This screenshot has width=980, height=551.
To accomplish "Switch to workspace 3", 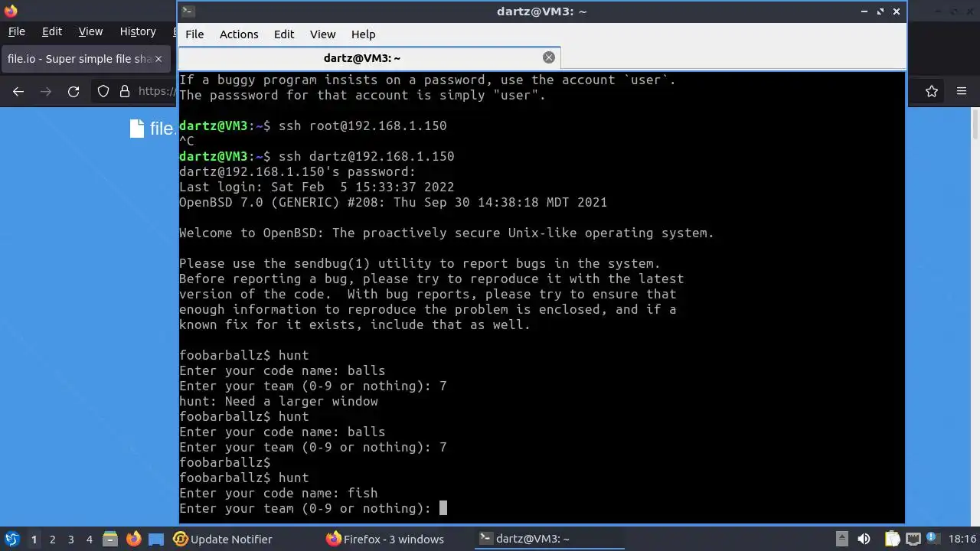I will (70, 540).
